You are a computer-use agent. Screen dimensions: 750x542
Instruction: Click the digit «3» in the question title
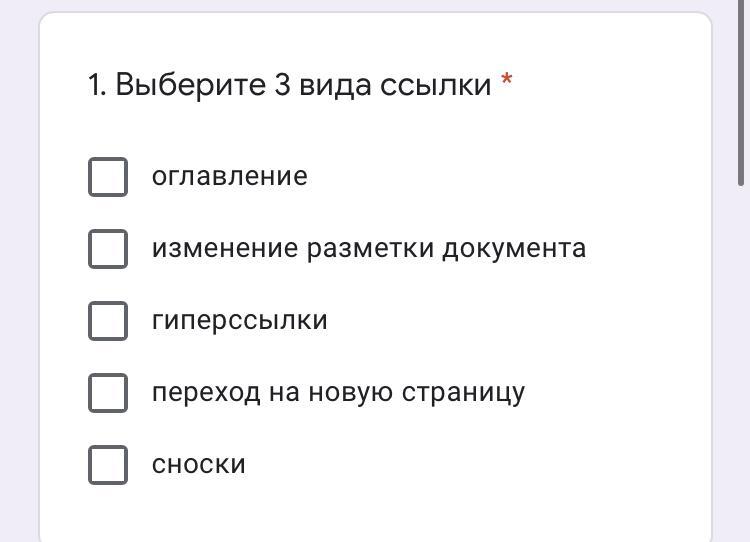(x=283, y=86)
